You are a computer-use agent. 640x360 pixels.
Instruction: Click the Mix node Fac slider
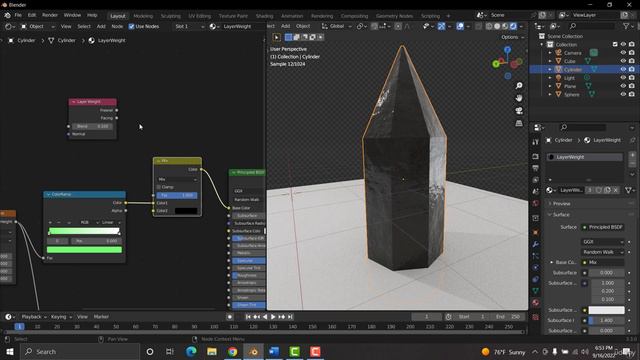177,195
